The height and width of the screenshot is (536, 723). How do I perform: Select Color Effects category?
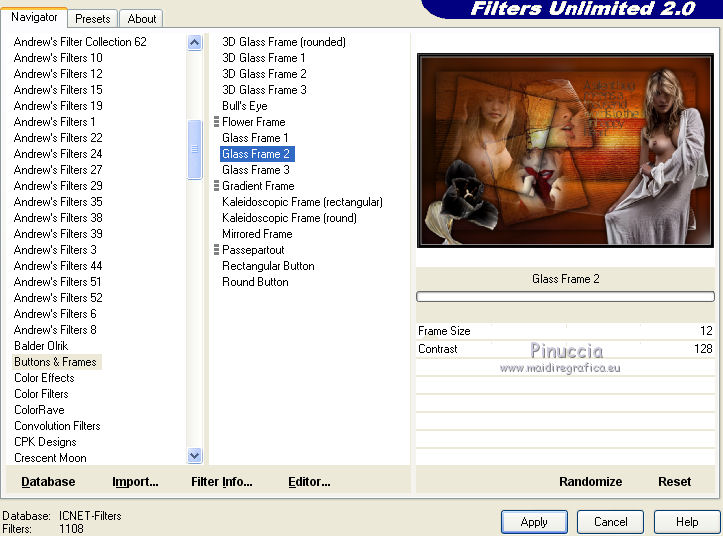(44, 378)
